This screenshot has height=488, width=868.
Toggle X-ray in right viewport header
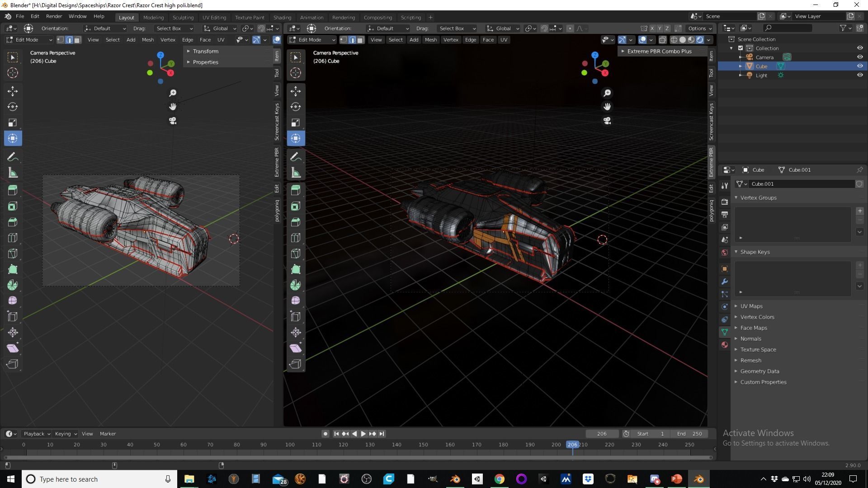pos(662,40)
